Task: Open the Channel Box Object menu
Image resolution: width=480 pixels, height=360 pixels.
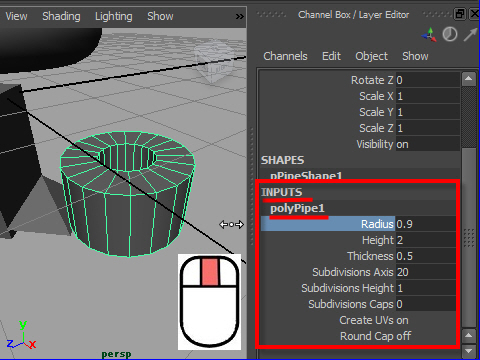Action: point(371,56)
